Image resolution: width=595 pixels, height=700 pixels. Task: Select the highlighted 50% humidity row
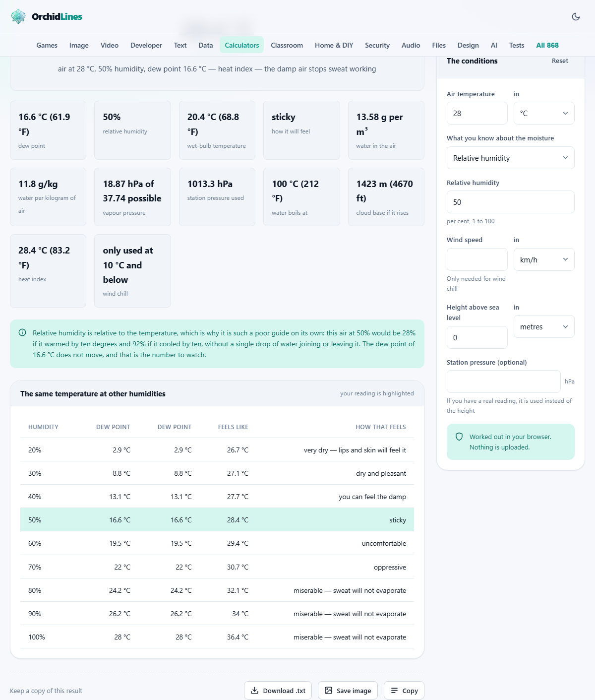click(217, 520)
